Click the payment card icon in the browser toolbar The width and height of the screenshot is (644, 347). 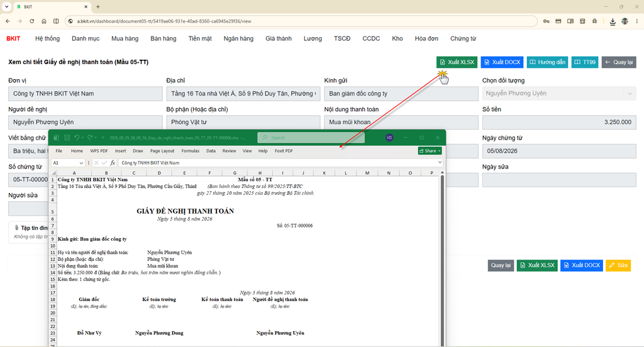point(558,21)
